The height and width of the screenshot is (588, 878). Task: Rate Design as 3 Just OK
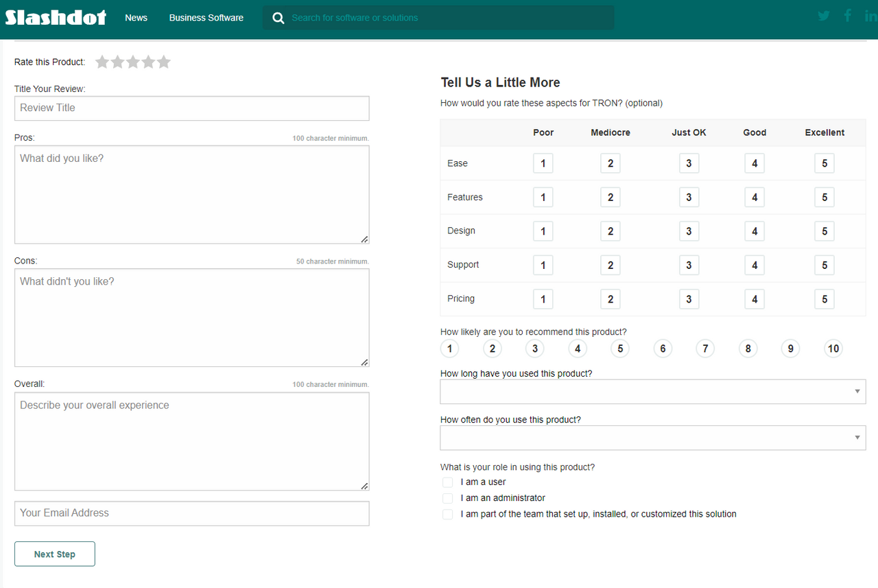689,231
